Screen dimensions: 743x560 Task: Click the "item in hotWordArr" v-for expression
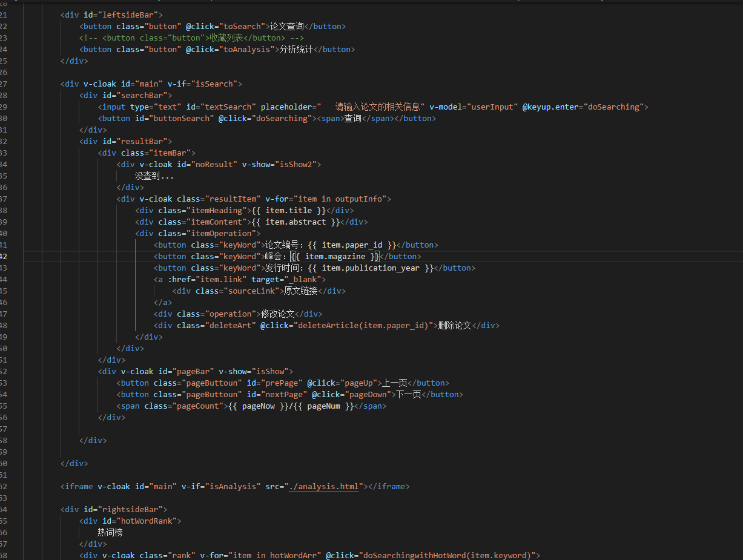275,555
